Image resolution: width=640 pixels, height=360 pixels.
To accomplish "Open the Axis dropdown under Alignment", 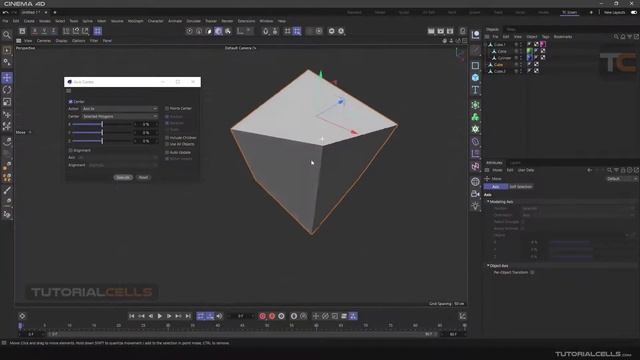I will click(117, 157).
